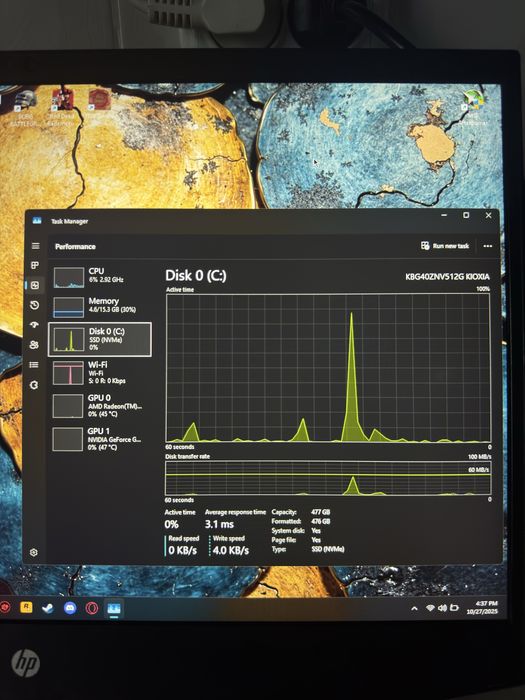Open the Wi-Fi network tray icon

pos(430,608)
